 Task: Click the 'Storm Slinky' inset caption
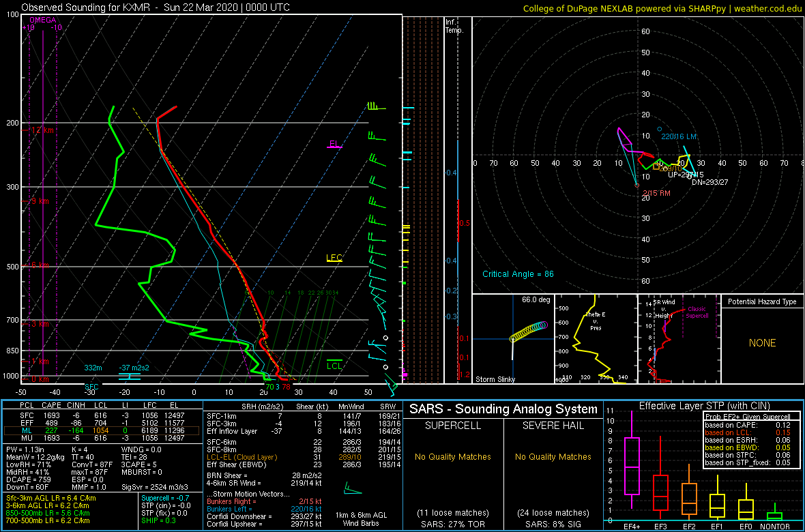tap(496, 379)
